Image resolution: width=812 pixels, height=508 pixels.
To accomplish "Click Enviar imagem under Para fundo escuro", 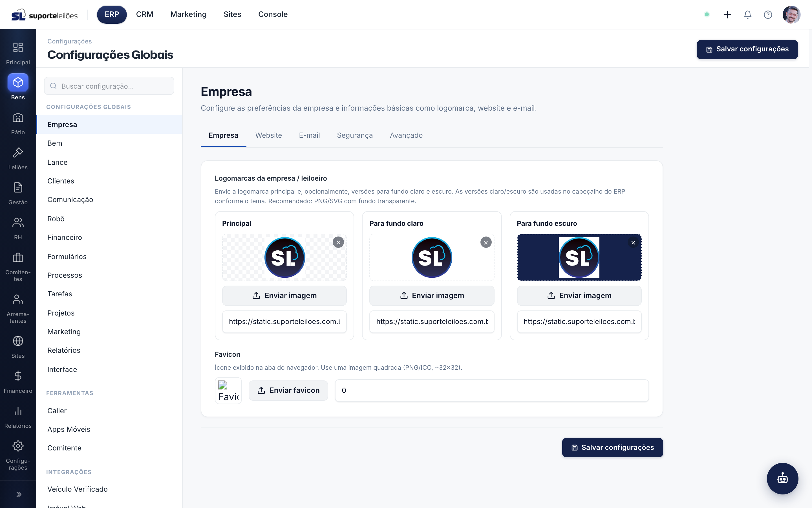I will click(579, 295).
